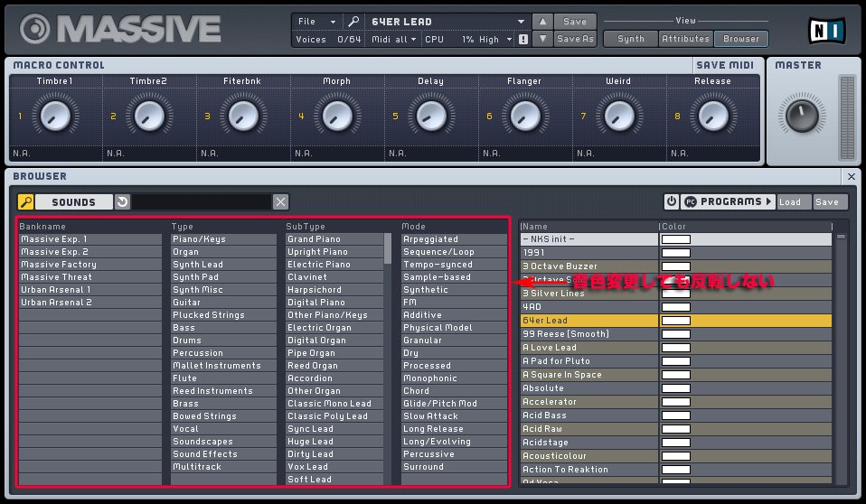Click the Delay macro knob
Viewport: 866px width, 504px height.
431,116
